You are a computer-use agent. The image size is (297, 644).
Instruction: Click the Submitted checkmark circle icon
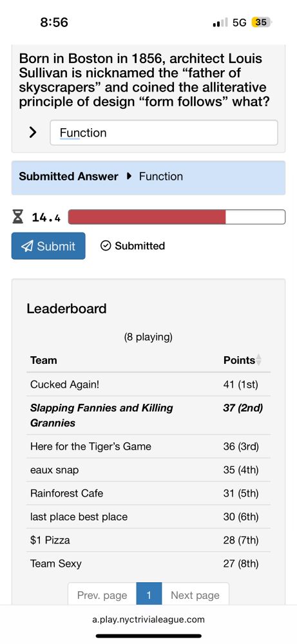point(106,246)
